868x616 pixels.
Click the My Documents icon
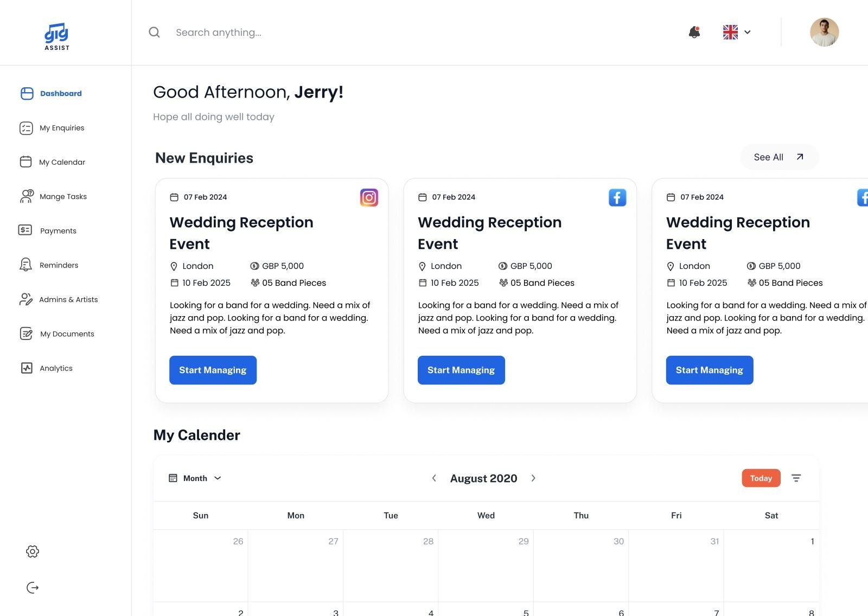[x=26, y=333]
